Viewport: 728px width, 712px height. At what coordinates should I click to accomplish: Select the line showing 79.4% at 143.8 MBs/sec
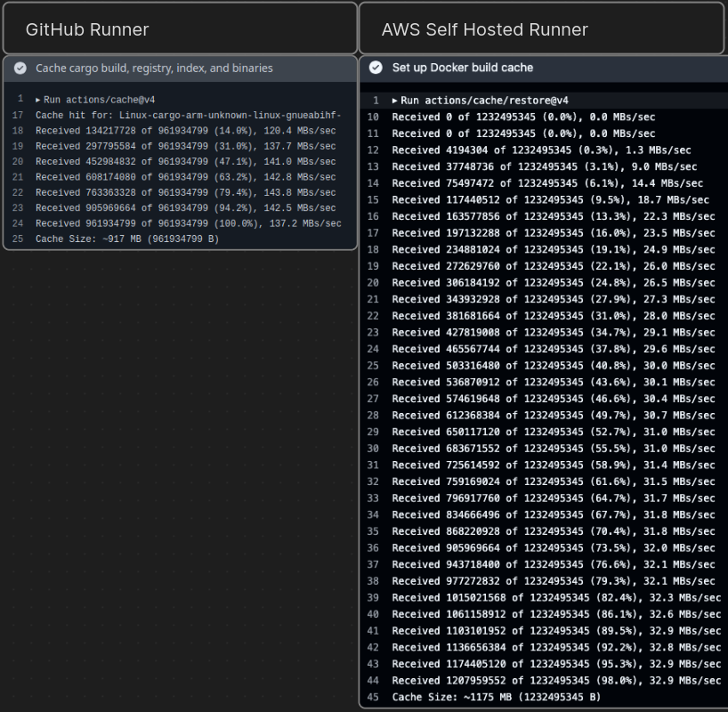(x=186, y=192)
